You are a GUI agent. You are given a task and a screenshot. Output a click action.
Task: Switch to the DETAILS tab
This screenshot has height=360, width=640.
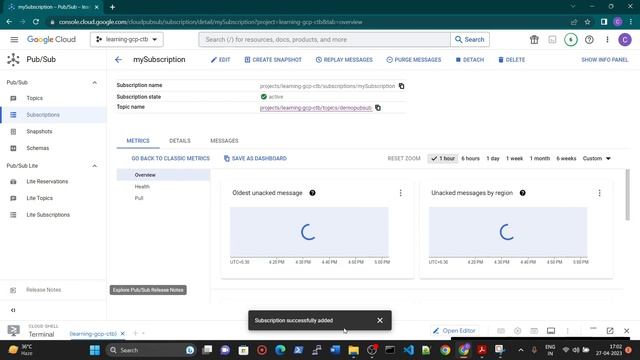pos(180,140)
